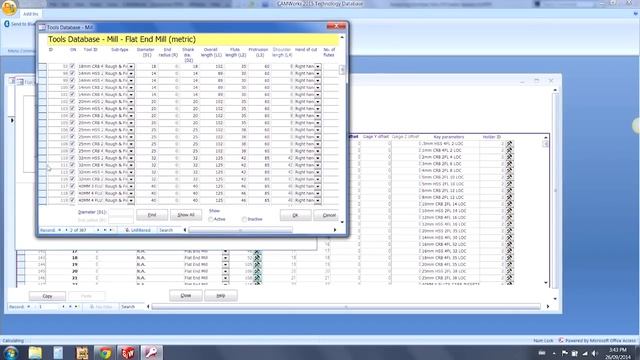
Task: Open holder icon for 20mm CRB 4FL 35 LOC
Action: point(509,264)
